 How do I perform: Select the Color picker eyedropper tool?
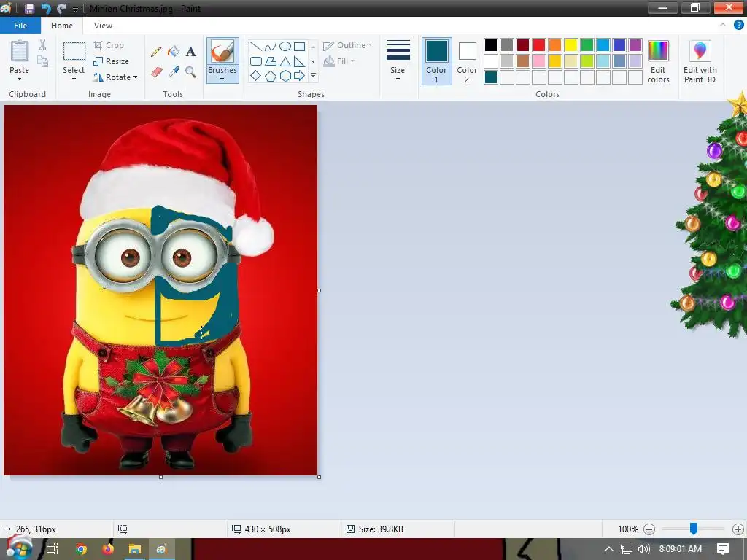tap(174, 72)
